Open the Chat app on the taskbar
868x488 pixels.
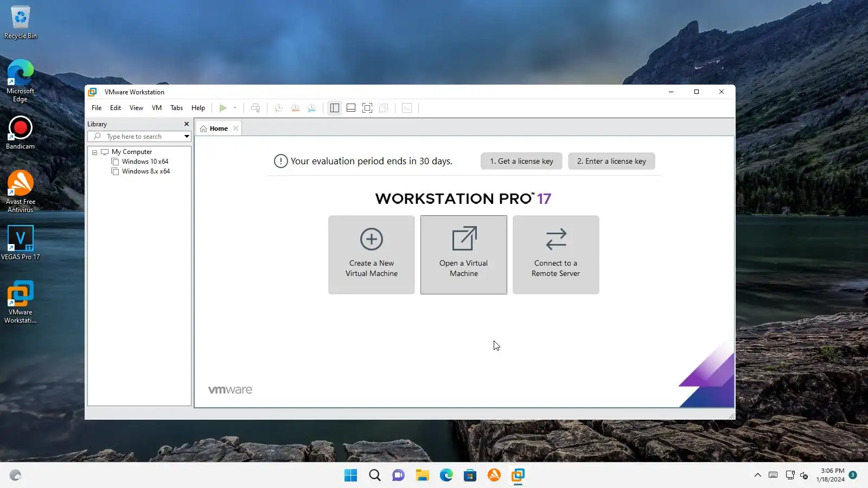click(x=399, y=476)
